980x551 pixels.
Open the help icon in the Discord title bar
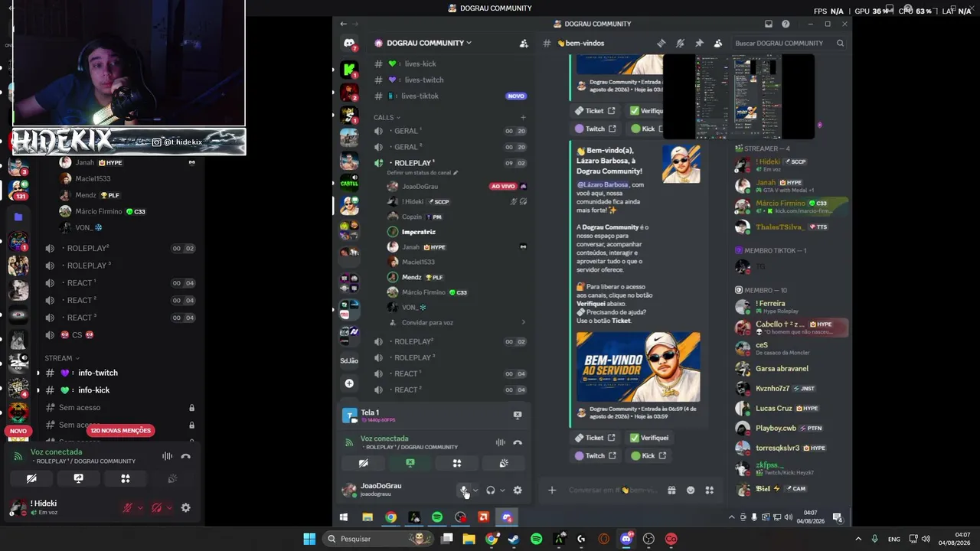click(x=784, y=24)
